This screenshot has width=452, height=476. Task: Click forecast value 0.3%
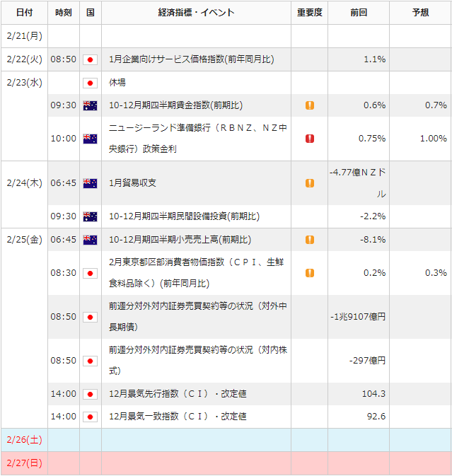tap(436, 273)
